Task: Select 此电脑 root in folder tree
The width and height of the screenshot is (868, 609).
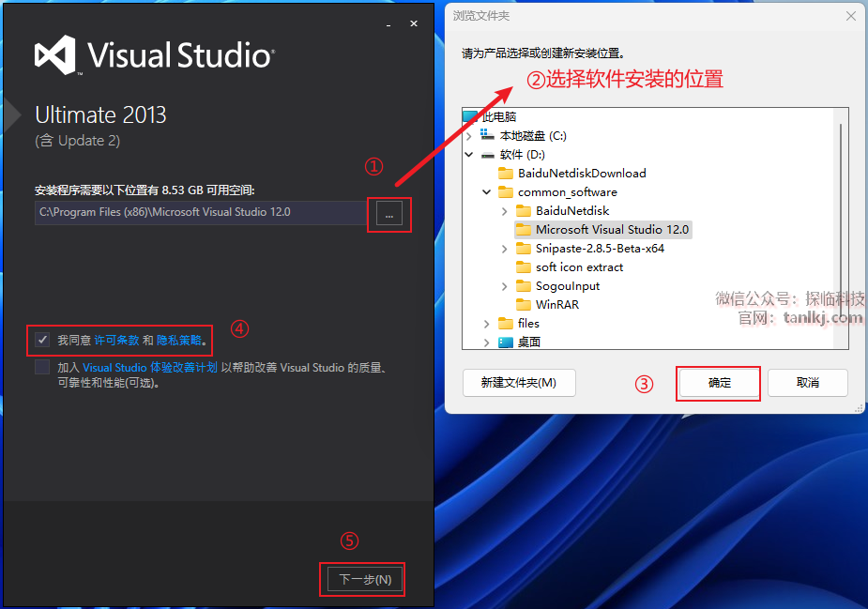Action: (x=498, y=116)
